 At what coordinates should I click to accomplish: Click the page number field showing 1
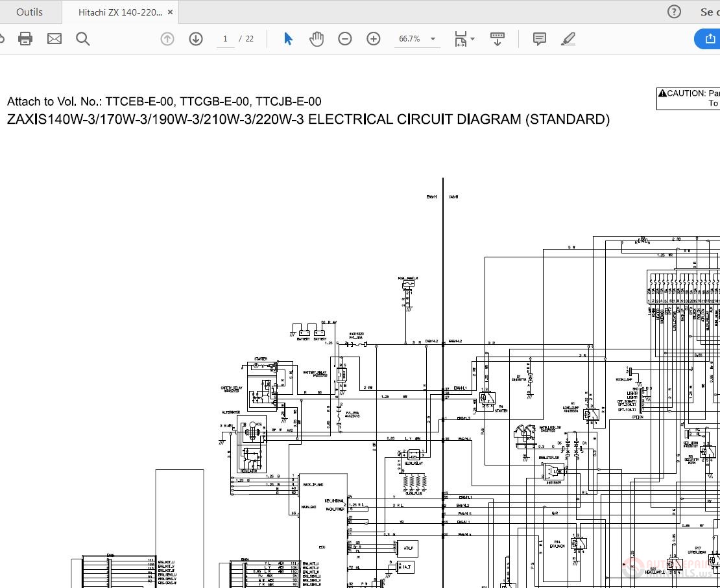pos(226,39)
